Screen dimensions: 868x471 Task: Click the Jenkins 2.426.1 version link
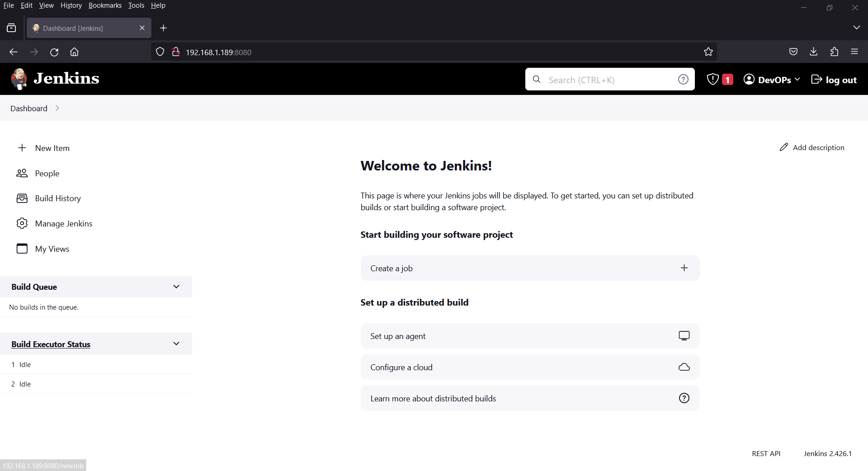tap(827, 453)
